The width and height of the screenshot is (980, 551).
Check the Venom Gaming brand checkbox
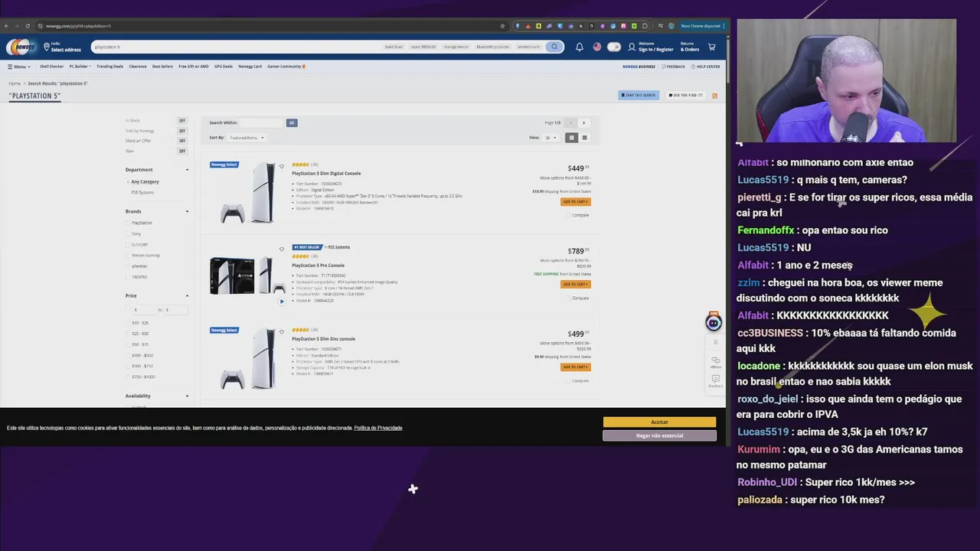pyautogui.click(x=128, y=255)
